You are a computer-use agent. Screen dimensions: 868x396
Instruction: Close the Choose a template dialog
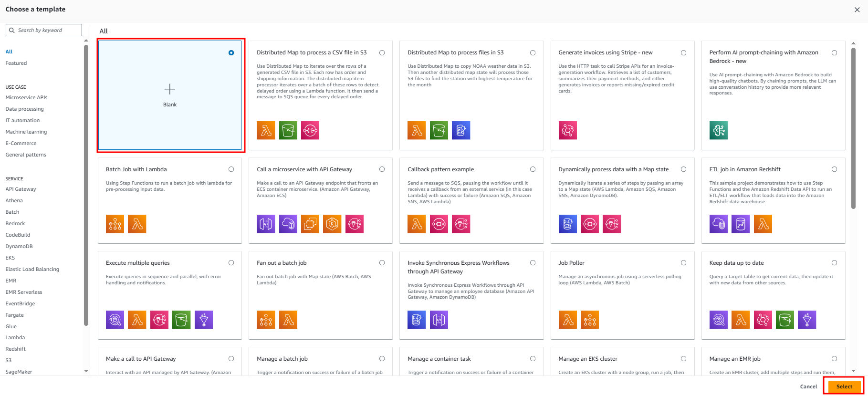[857, 10]
